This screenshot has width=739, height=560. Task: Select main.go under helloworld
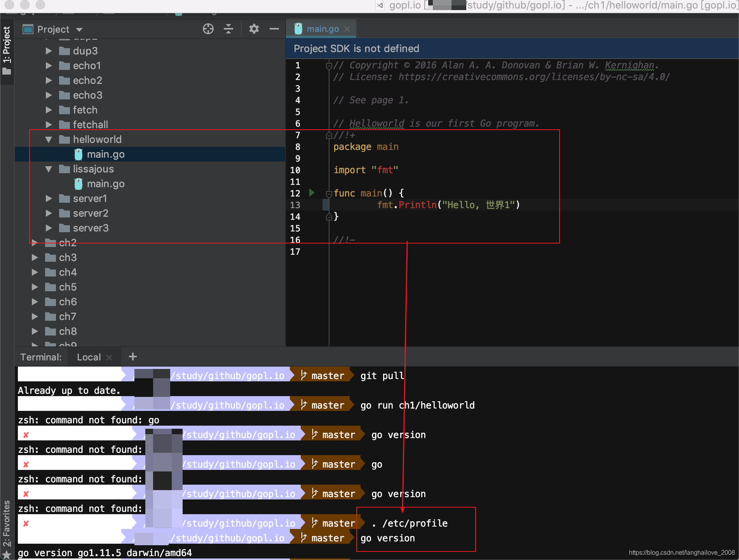pos(150,154)
